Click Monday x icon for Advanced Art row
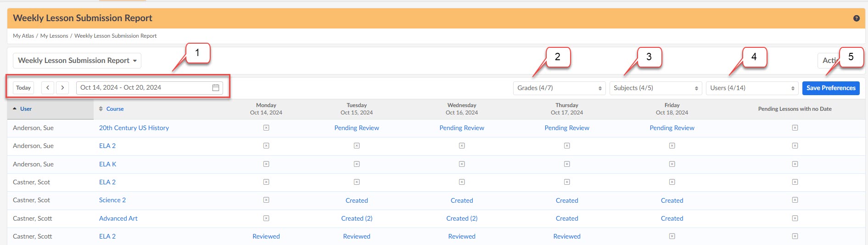 [x=266, y=218]
